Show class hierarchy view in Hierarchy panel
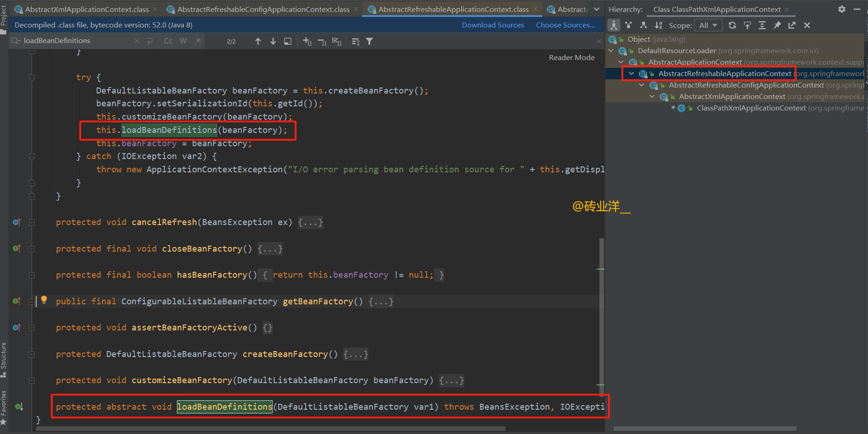Image resolution: width=868 pixels, height=434 pixels. coord(614,25)
